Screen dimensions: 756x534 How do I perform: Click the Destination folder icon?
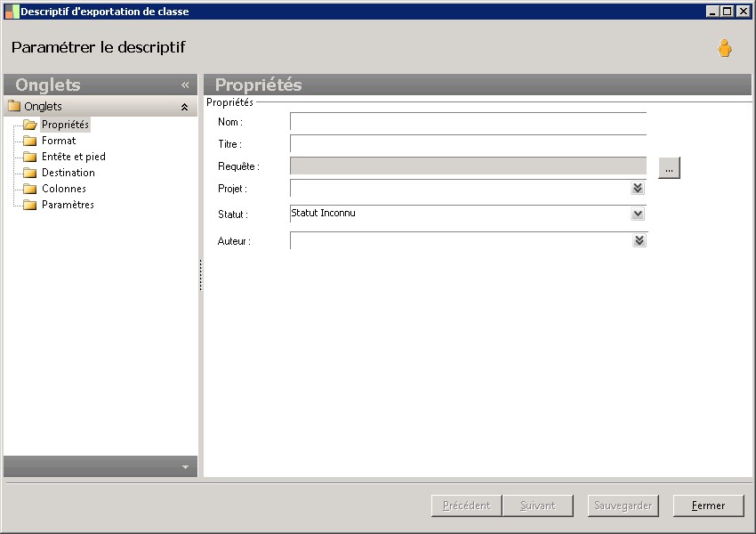point(30,173)
